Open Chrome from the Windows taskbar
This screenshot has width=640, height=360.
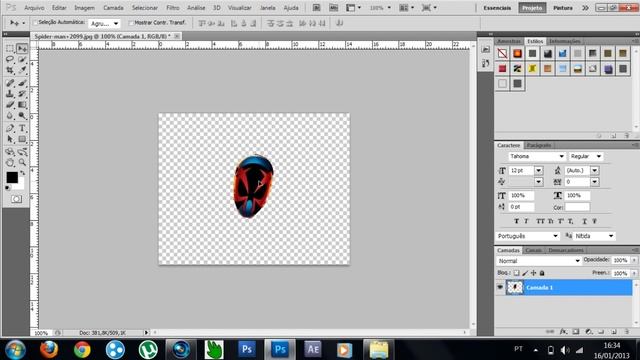pyautogui.click(x=82, y=350)
